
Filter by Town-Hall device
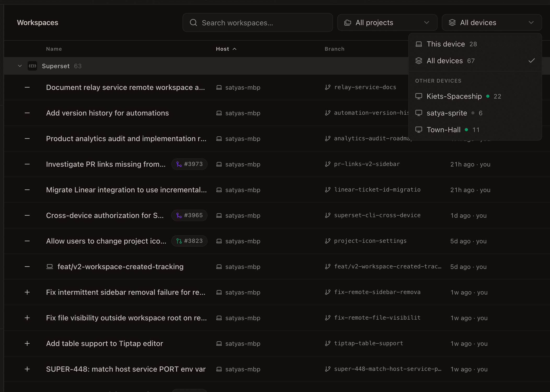(x=475, y=130)
